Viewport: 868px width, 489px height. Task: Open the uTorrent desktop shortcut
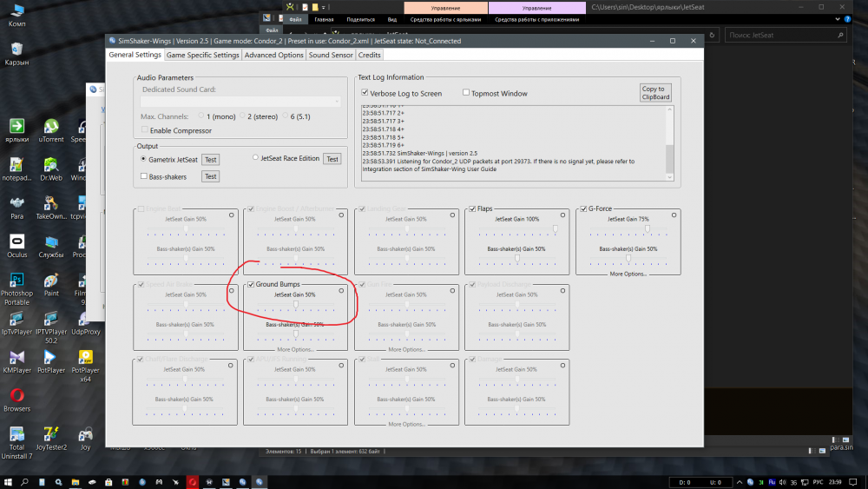(51, 130)
